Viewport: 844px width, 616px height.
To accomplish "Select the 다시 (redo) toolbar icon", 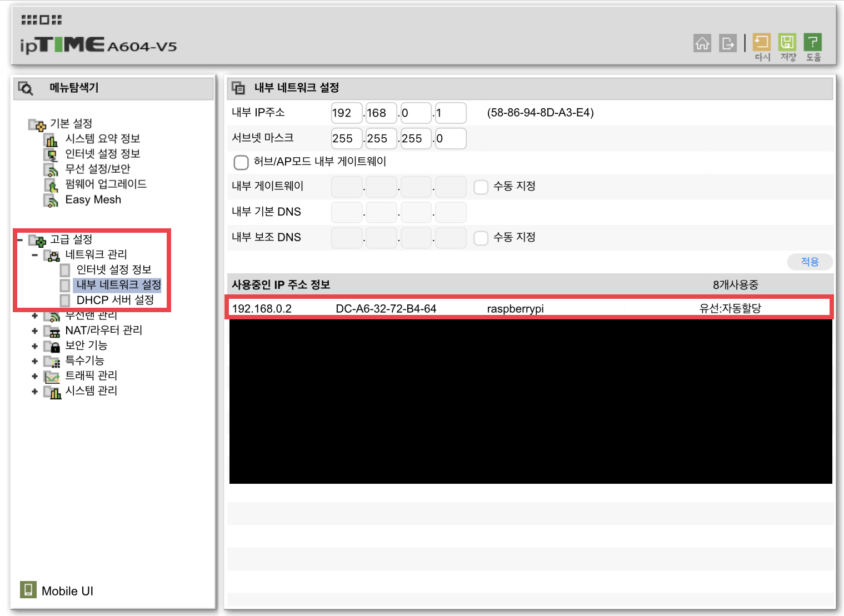I will pyautogui.click(x=761, y=43).
